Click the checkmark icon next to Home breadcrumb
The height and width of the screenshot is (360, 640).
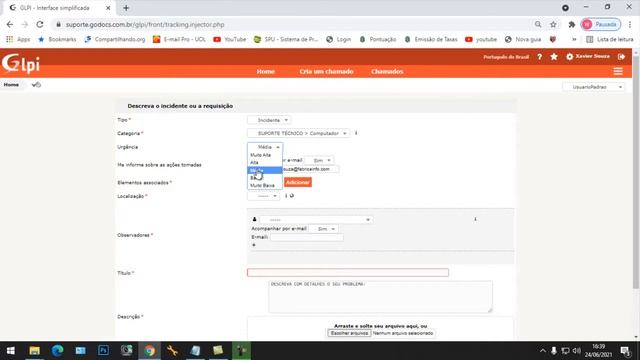pos(36,85)
